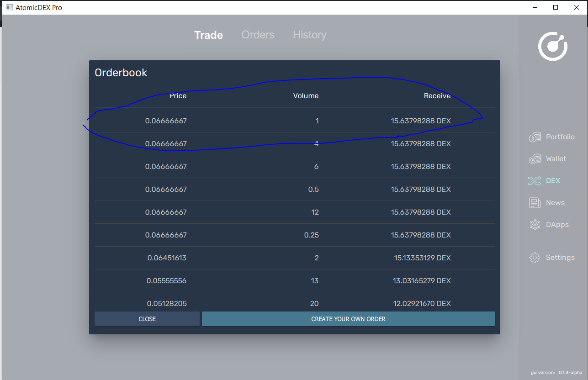Select the order with volume 1

pos(295,121)
